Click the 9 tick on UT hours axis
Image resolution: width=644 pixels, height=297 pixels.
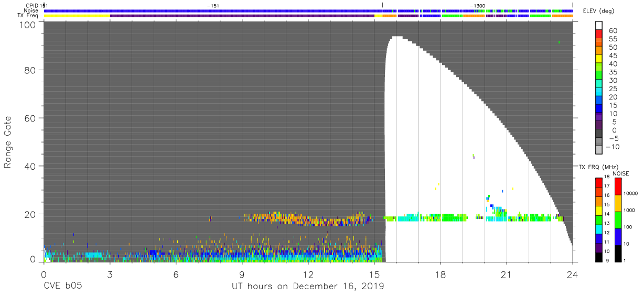242,274
